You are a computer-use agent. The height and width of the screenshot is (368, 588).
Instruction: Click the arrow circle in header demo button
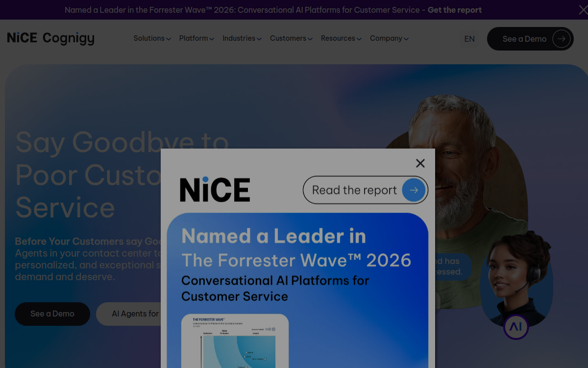pos(562,39)
